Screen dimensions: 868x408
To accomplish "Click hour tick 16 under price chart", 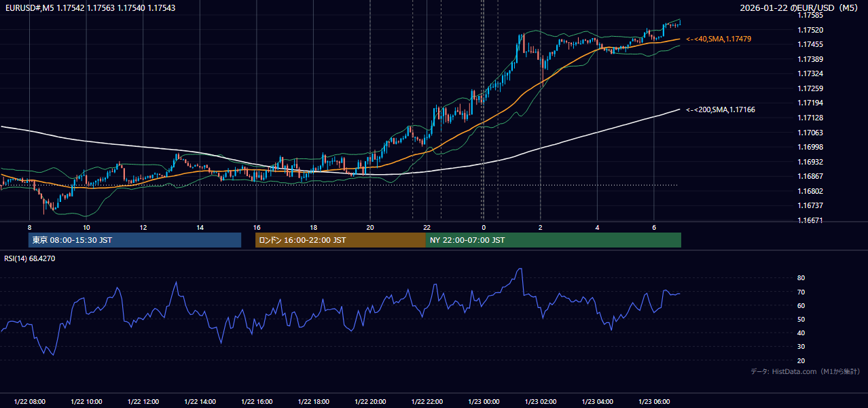I will (257, 227).
